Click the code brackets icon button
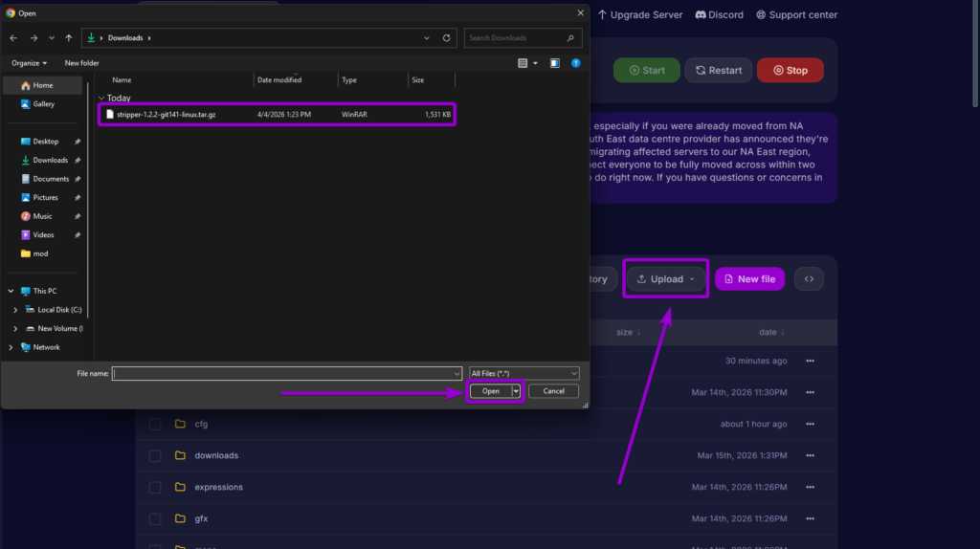The height and width of the screenshot is (549, 980). point(809,279)
